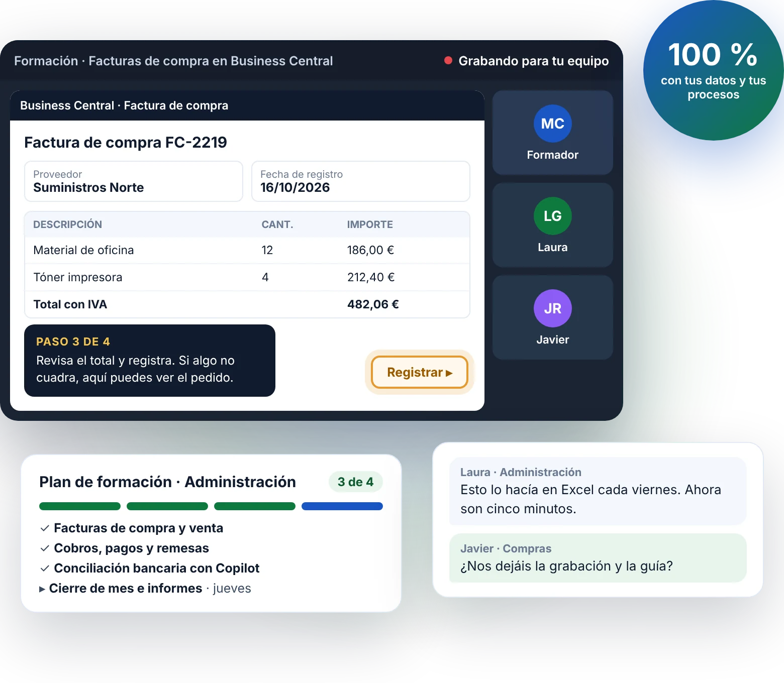Image resolution: width=784 pixels, height=683 pixels.
Task: Click the amount 186,00 €
Action: pos(370,250)
